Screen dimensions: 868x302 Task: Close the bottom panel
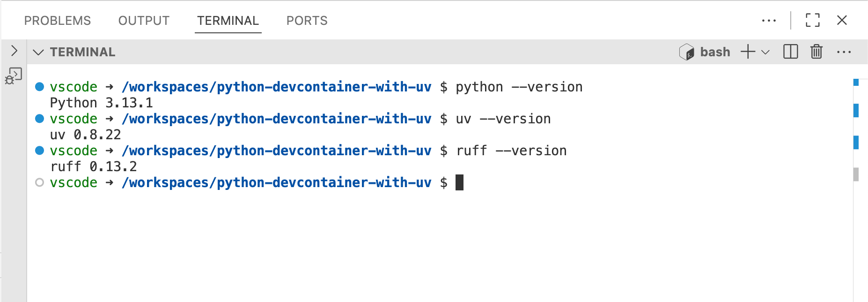(842, 20)
